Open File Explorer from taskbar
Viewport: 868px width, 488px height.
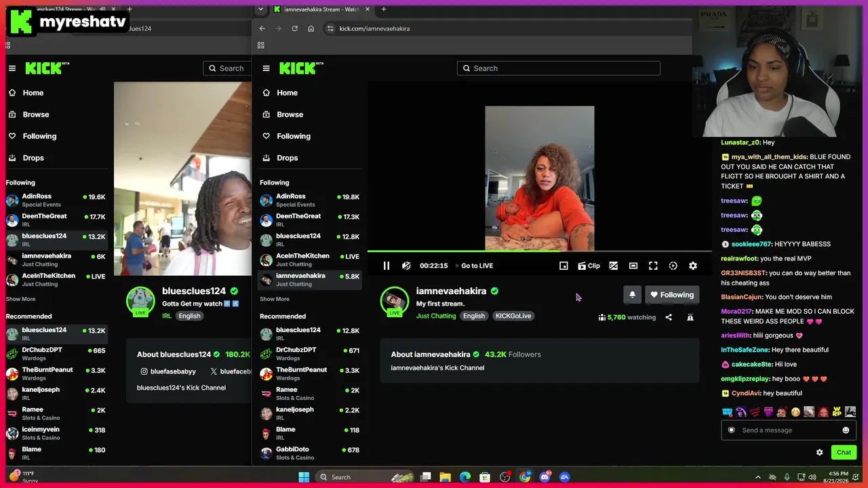pos(446,477)
